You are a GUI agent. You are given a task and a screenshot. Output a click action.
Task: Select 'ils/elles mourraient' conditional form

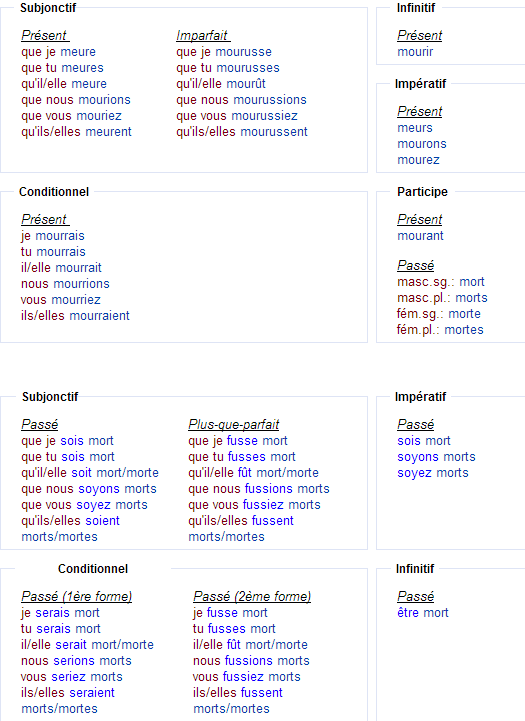75,316
